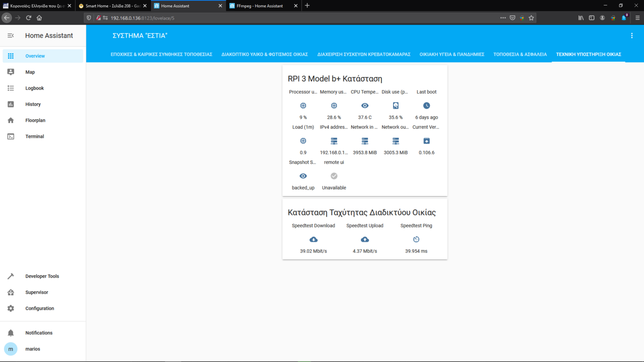This screenshot has width=644, height=362.
Task: Open a new browser tab
Action: pyautogui.click(x=307, y=6)
